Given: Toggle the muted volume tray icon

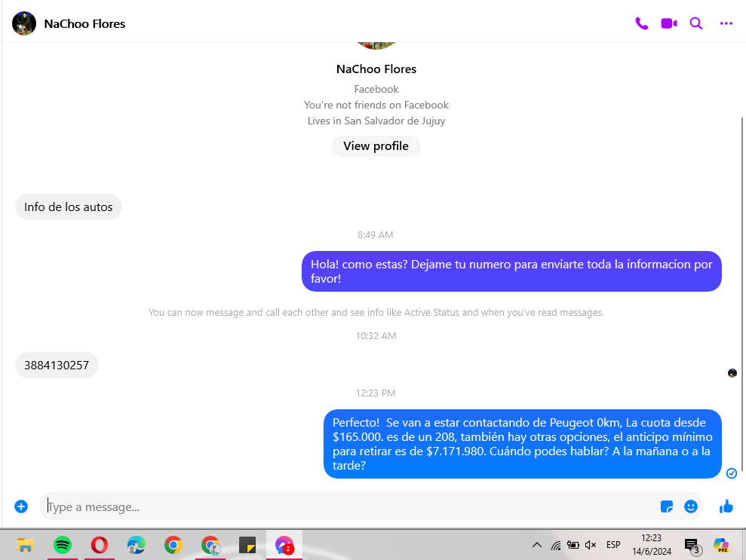Looking at the screenshot, I should pos(591,545).
